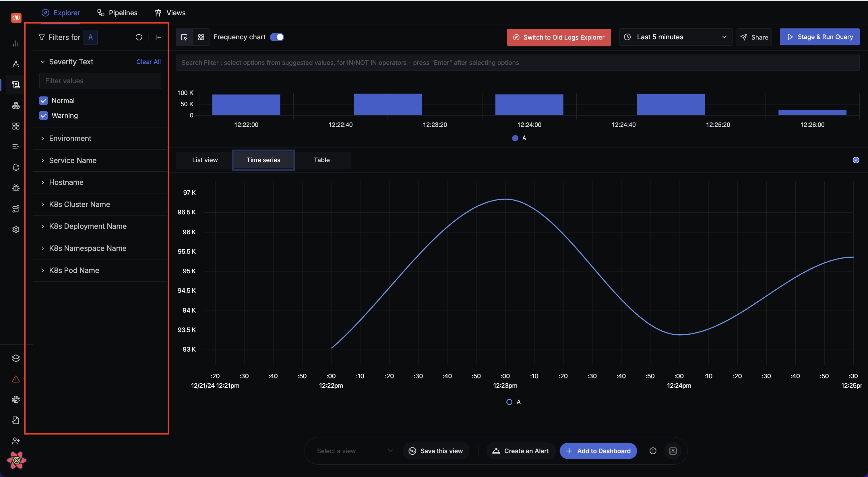Open the messaging queues lines icon in sidebar
The height and width of the screenshot is (477, 868).
pyautogui.click(x=16, y=147)
